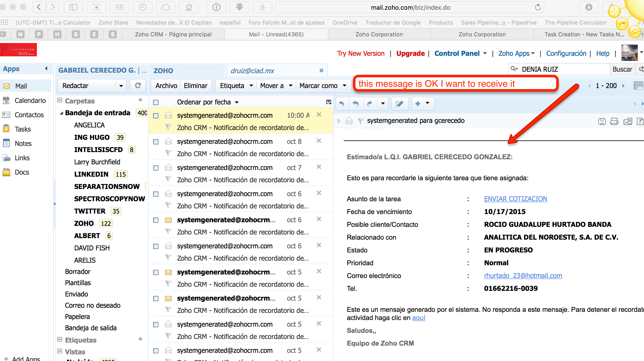Viewport: 644px width, 361px height.
Task: Add a new label with plus beside Etiquetas
Action: (140, 339)
